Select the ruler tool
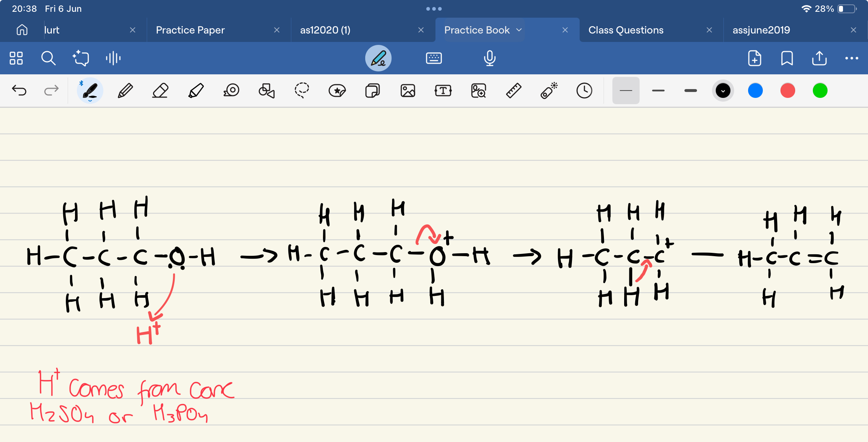Image resolution: width=868 pixels, height=442 pixels. coord(514,91)
